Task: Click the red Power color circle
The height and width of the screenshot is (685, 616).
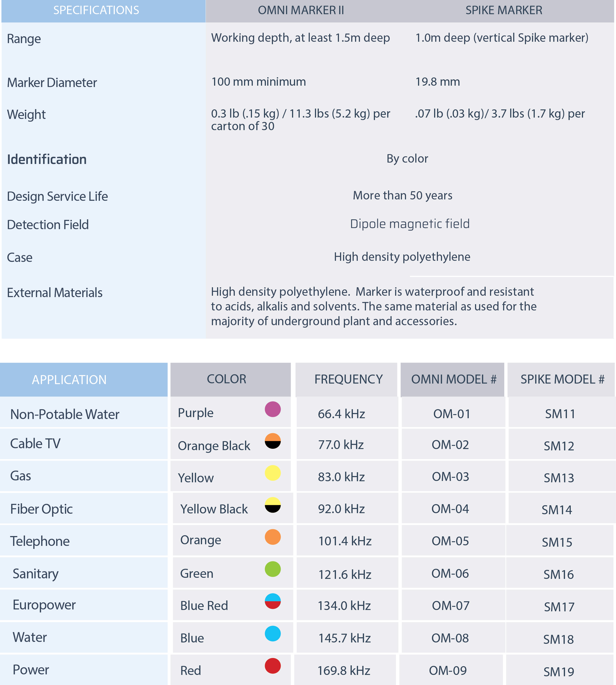Action: (x=272, y=666)
